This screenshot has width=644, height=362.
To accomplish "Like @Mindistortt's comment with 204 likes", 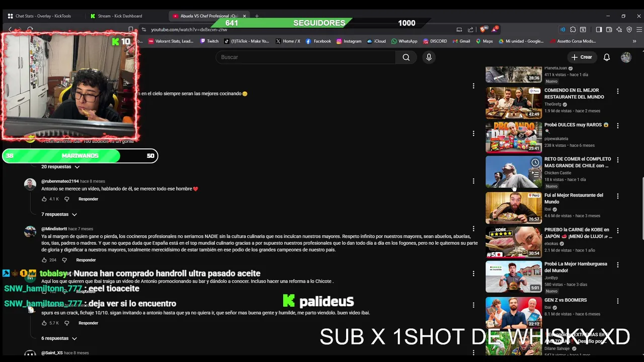I will coord(44,260).
